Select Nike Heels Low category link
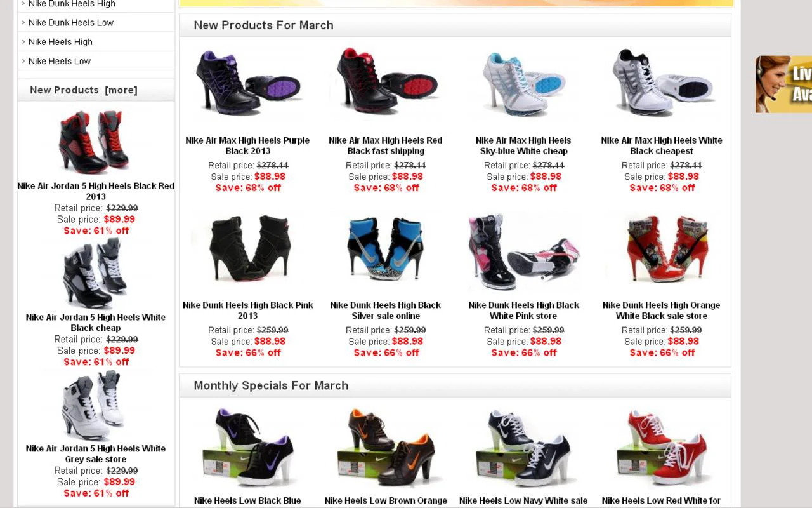Viewport: 812px width, 508px height. [60, 61]
